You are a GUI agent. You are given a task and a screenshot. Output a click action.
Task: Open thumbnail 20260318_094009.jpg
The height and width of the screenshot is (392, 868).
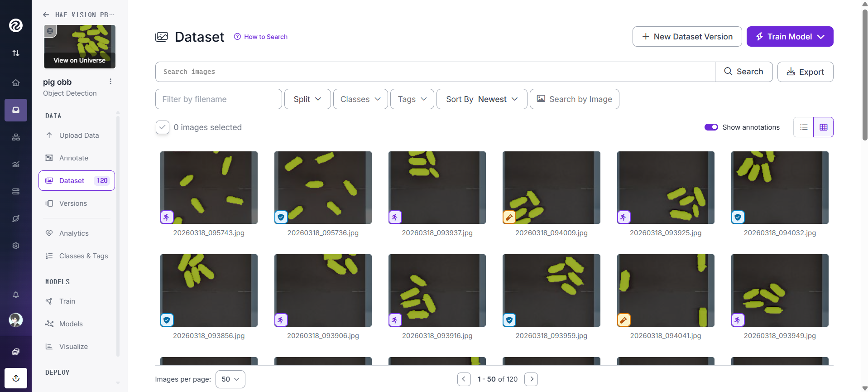tap(551, 188)
